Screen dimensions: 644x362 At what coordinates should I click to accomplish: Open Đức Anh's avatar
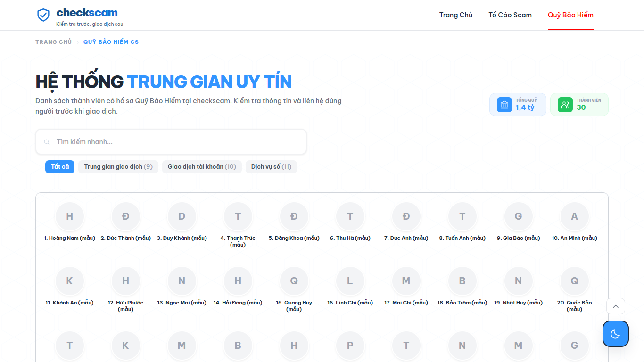pyautogui.click(x=406, y=216)
